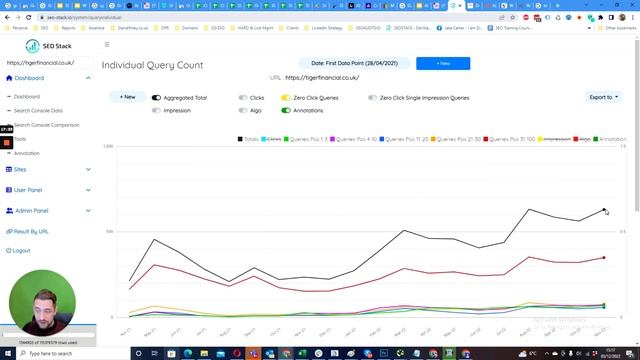The height and width of the screenshot is (360, 640).
Task: Toggle Queries Pos 11-20 legend swatch
Action: (x=382, y=139)
